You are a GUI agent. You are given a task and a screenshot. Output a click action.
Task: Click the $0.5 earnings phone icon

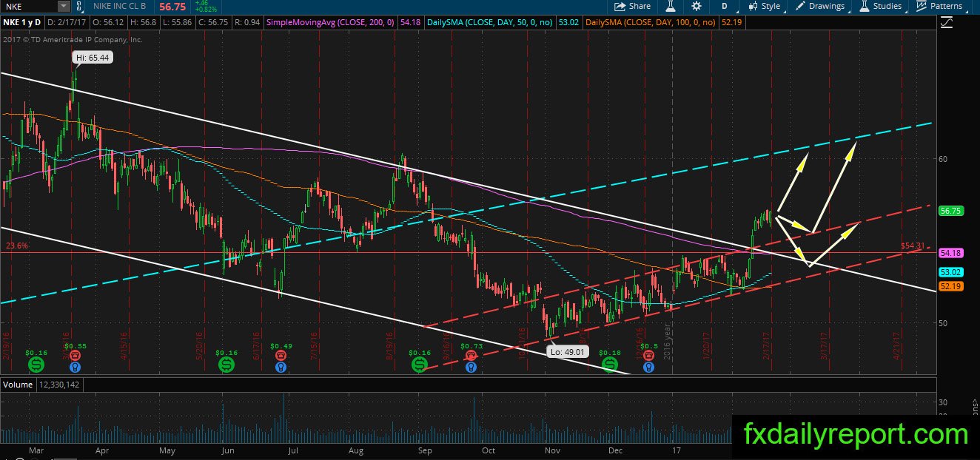coord(648,355)
